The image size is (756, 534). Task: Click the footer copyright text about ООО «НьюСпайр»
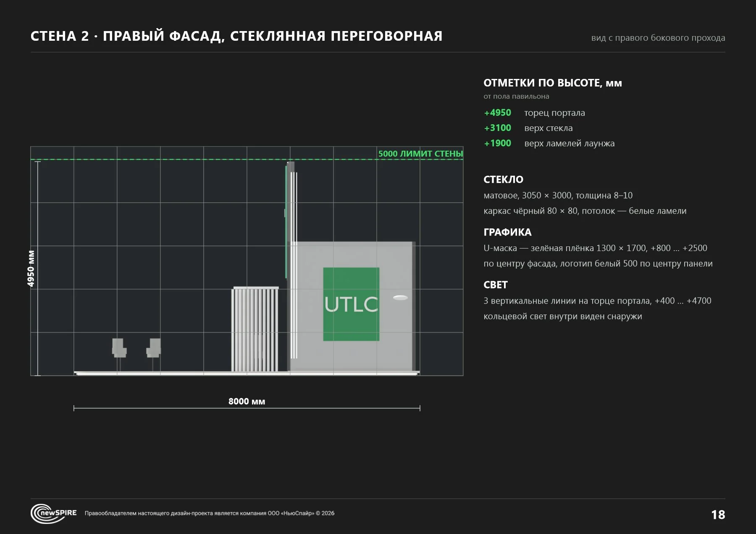(x=210, y=513)
